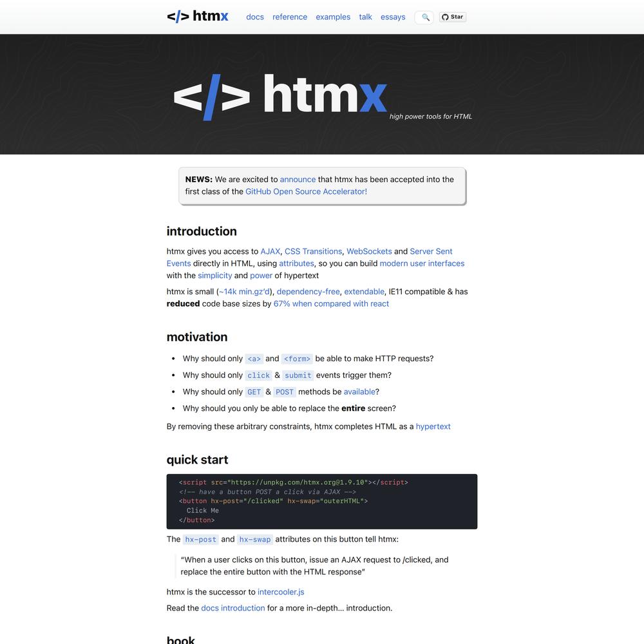Click the tagline high power tools for HTML
The image size is (644, 644).
point(430,117)
